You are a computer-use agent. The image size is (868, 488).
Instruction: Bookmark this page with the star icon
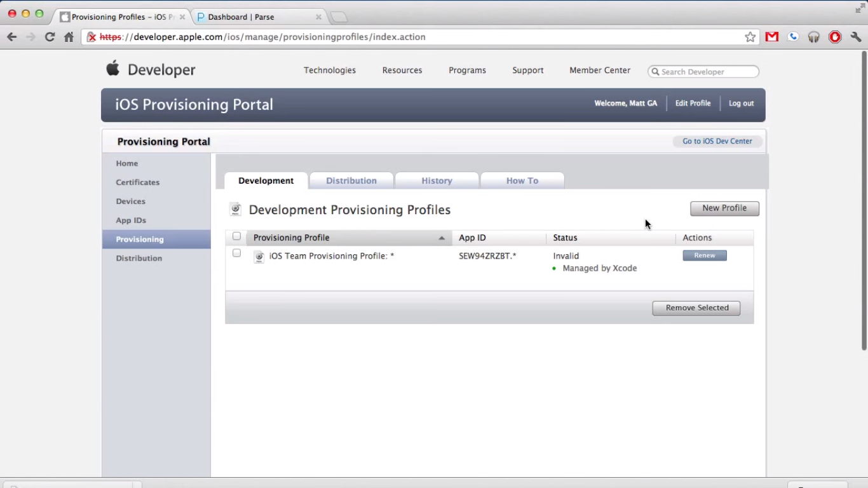click(x=750, y=37)
